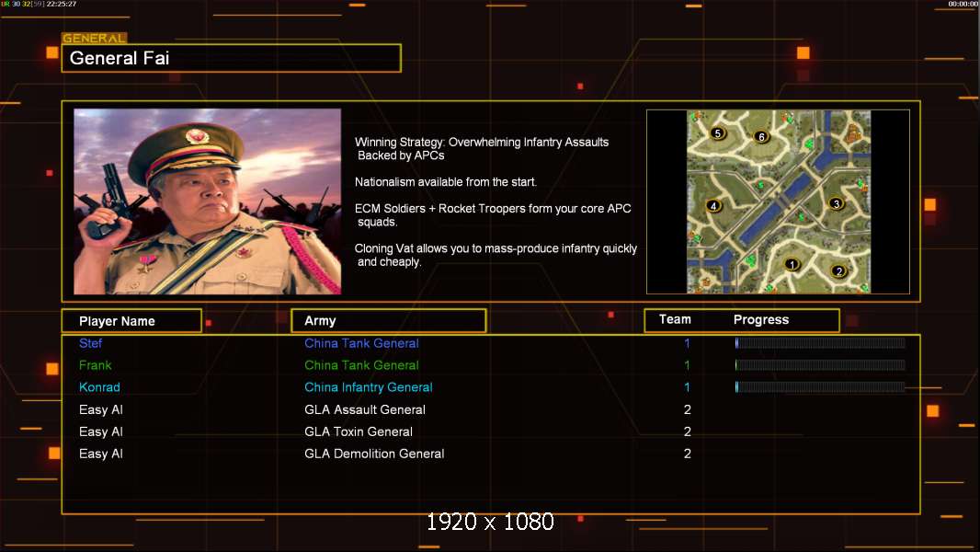The width and height of the screenshot is (980, 552).
Task: Select Easy AI of GLA Assault General row
Action: point(100,409)
